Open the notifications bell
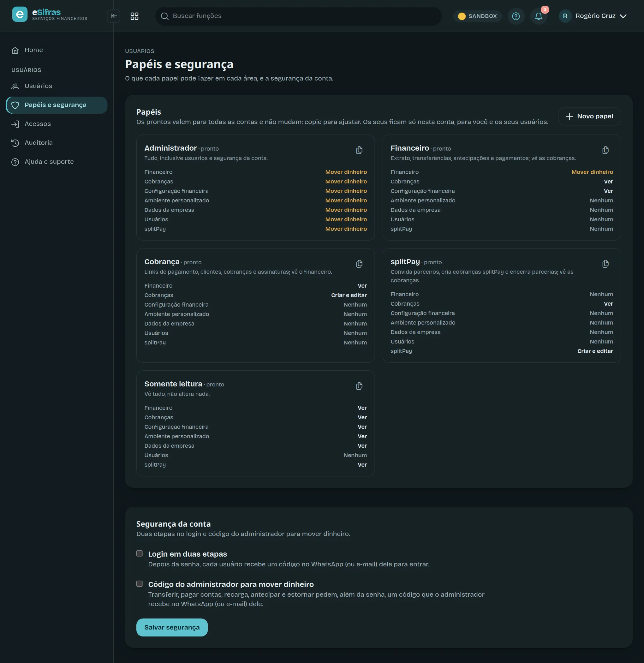Image resolution: width=644 pixels, height=663 pixels. click(539, 16)
